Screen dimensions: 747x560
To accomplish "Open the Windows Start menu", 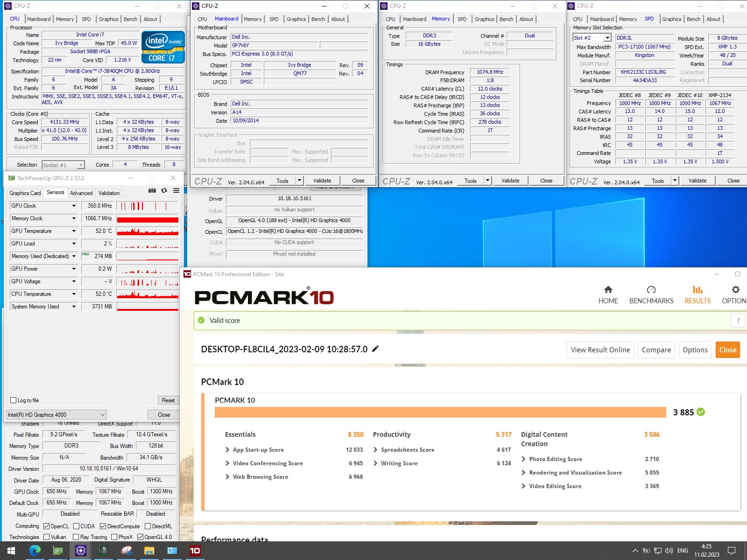I will click(x=11, y=551).
